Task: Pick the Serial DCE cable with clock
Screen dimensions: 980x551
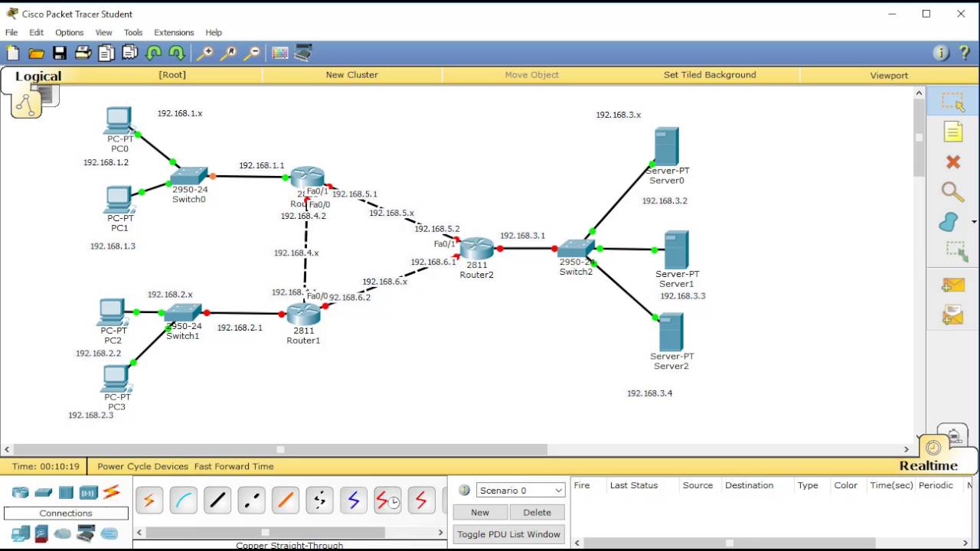Action: 387,500
